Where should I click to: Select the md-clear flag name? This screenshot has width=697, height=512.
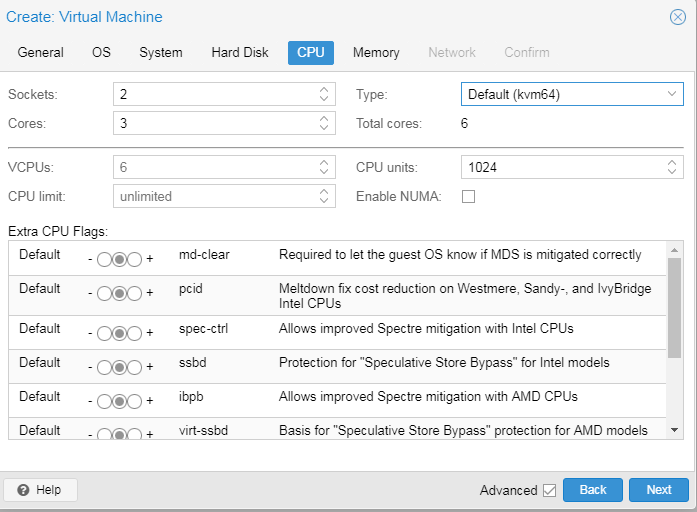click(x=204, y=255)
